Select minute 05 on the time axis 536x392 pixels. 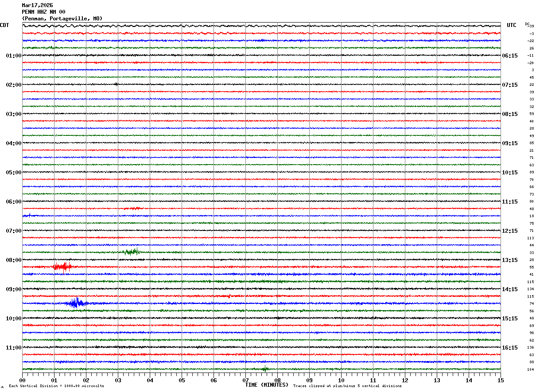(182, 380)
